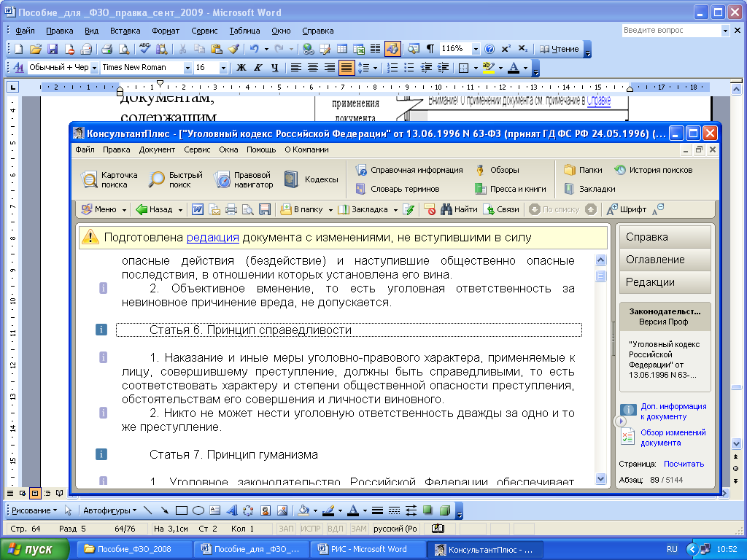
Task: Open Word's Формат menu
Action: [166, 31]
